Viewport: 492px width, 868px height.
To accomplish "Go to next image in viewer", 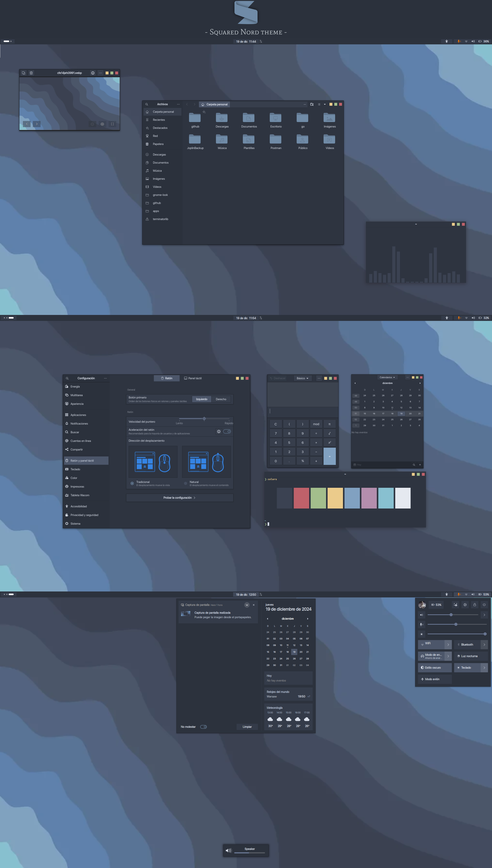I will (x=37, y=124).
